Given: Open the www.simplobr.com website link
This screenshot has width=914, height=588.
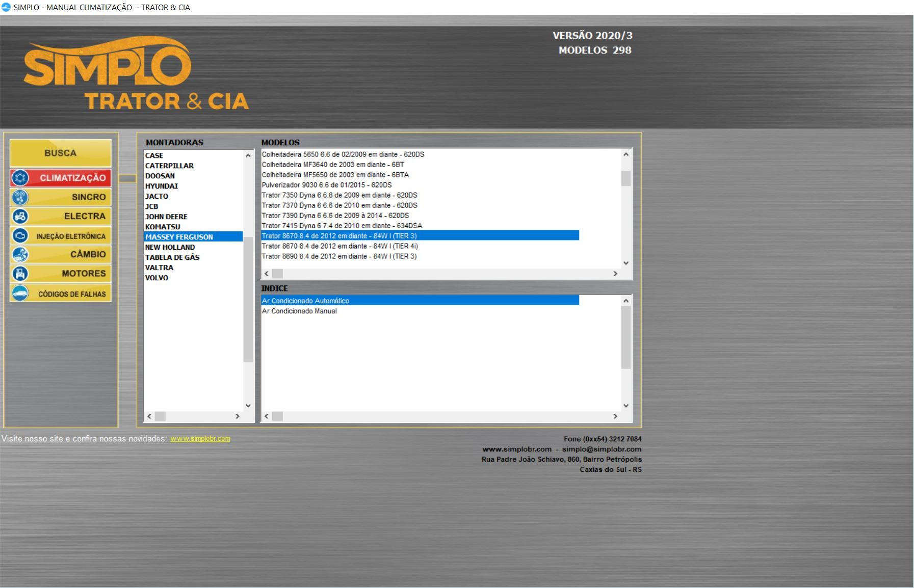Looking at the screenshot, I should coord(200,439).
